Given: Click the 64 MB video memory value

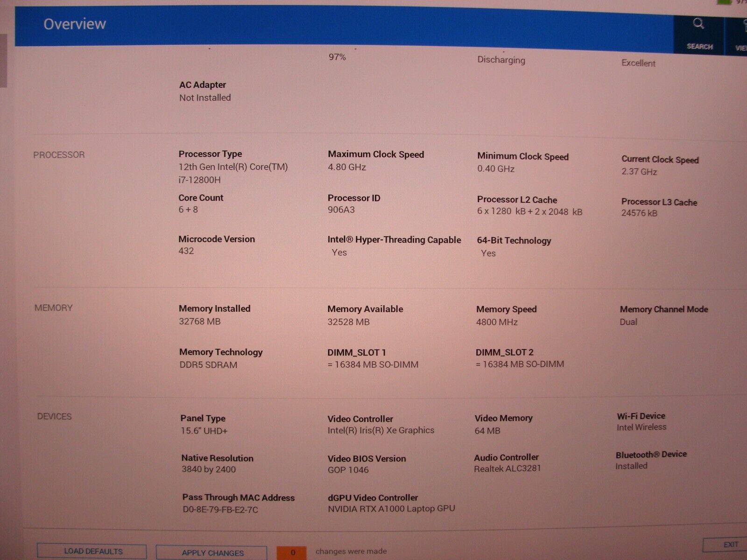Looking at the screenshot, I should click(x=487, y=431).
